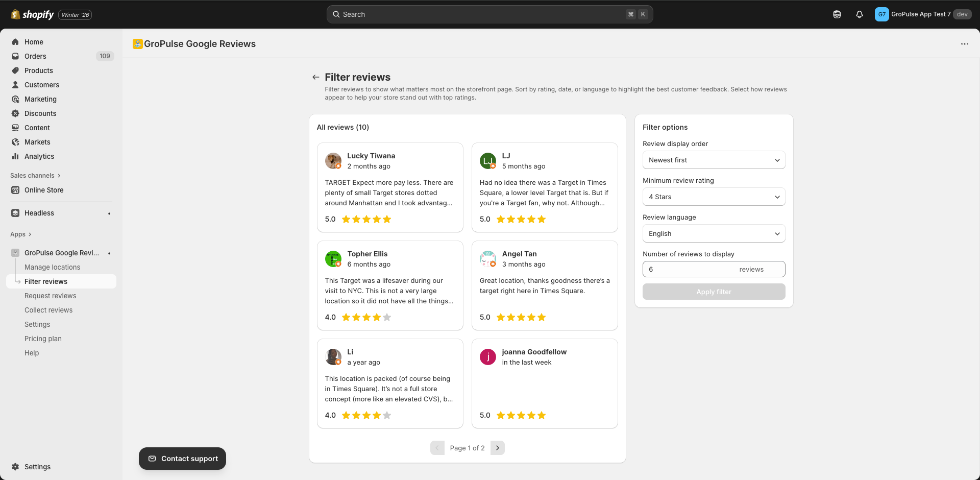Open the Settings gear at the bottom
This screenshot has height=480, width=980.
click(15, 467)
